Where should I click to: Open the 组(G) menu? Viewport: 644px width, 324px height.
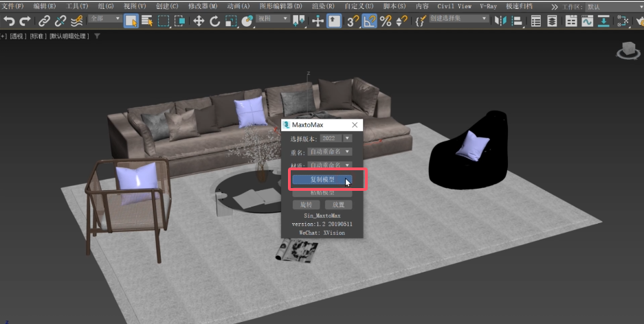pos(106,6)
